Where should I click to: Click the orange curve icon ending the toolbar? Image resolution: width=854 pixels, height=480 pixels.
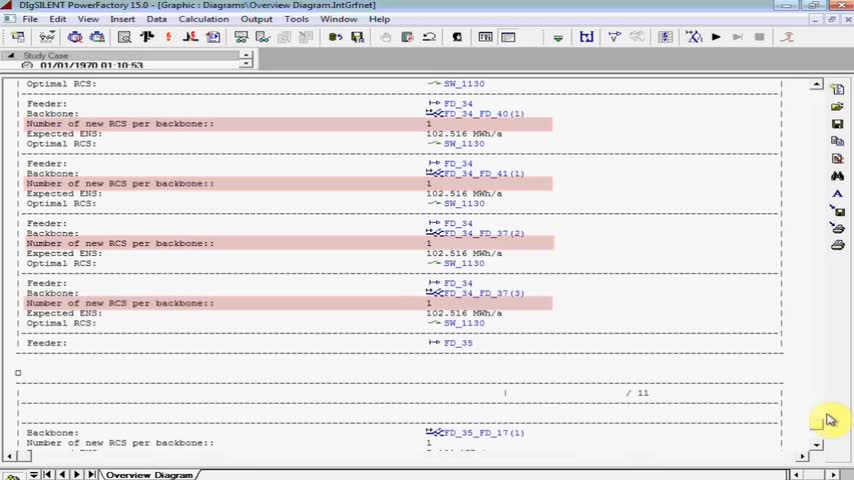[x=788, y=37]
